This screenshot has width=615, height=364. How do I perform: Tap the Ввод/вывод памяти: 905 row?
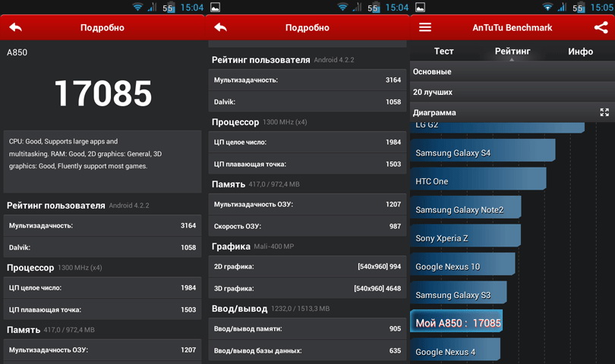coord(307,328)
